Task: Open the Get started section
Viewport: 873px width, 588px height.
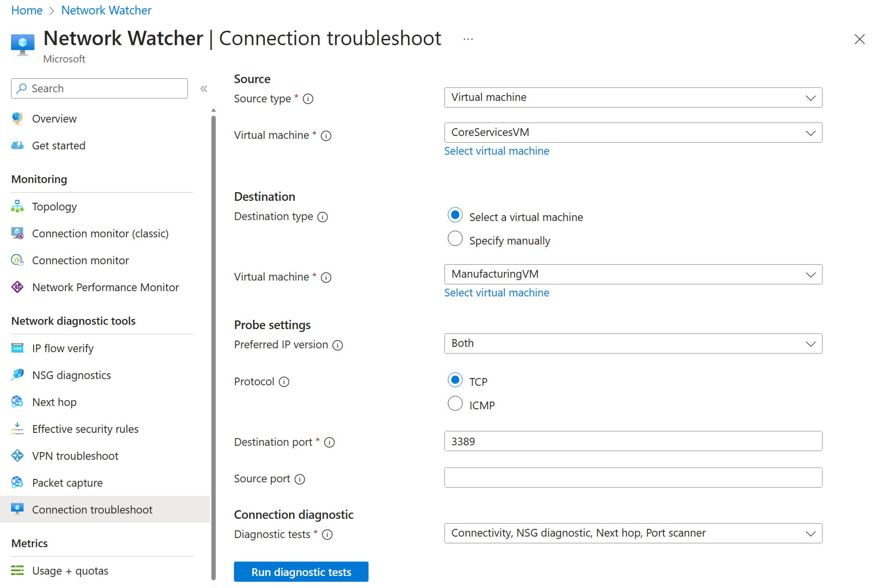Action: pyautogui.click(x=58, y=145)
